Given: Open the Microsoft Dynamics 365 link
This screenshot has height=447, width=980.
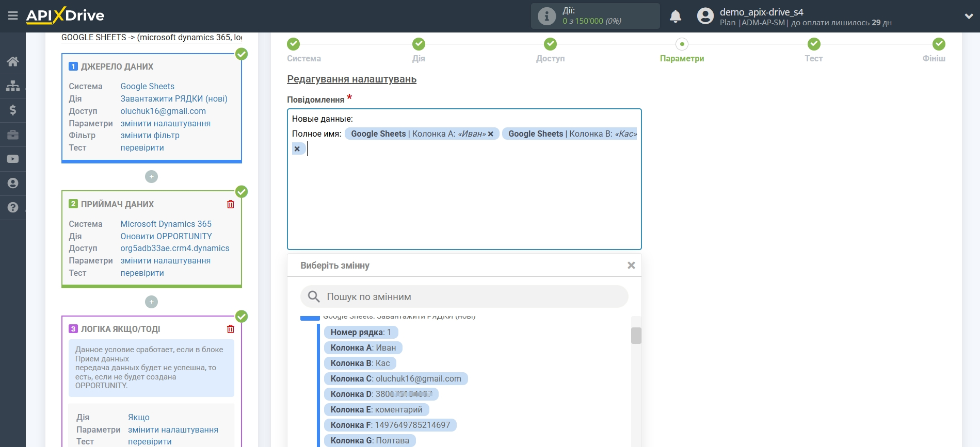Looking at the screenshot, I should [x=166, y=224].
